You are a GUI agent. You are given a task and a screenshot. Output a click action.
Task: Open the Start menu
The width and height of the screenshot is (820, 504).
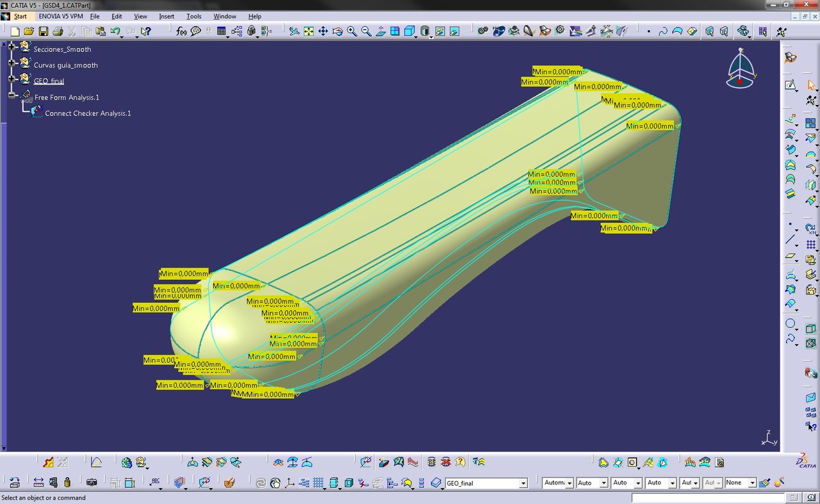(20, 16)
